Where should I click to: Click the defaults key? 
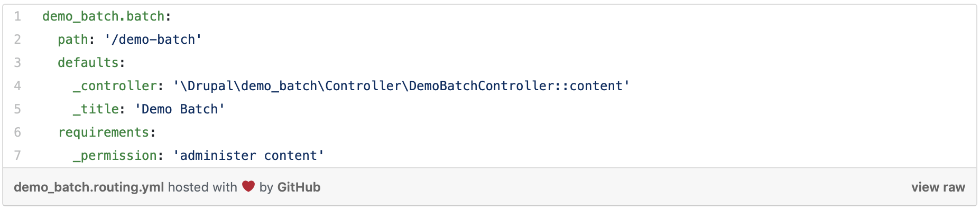pyautogui.click(x=88, y=63)
